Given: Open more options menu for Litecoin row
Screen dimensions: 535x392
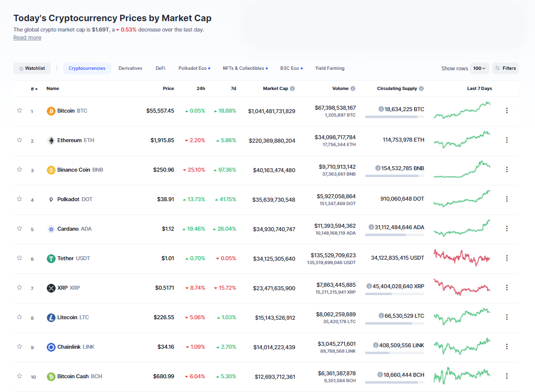Looking at the screenshot, I should (506, 317).
